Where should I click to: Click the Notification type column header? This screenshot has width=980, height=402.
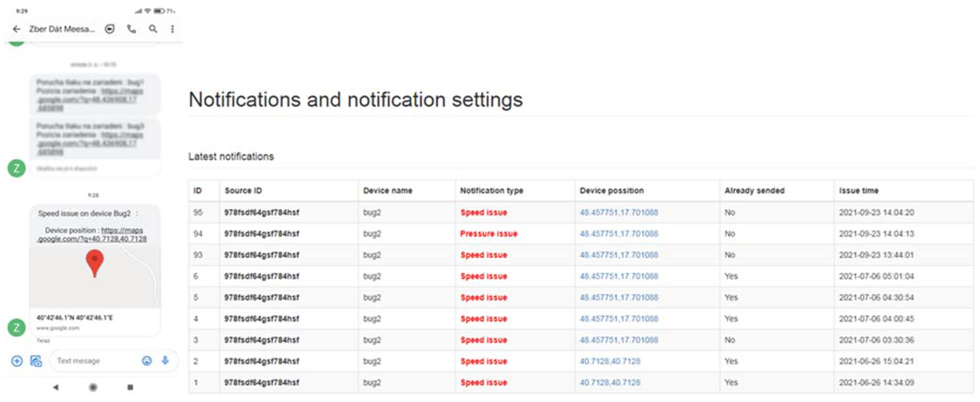click(491, 191)
